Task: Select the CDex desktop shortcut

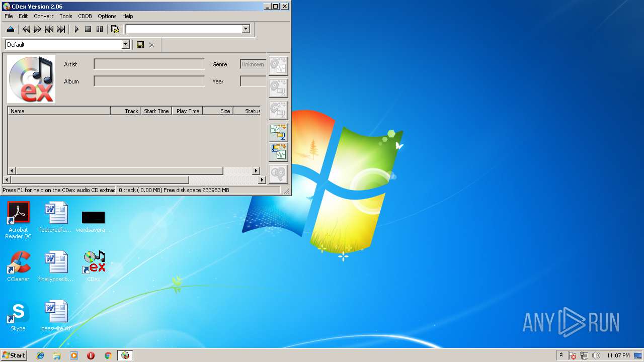Action: [x=94, y=266]
